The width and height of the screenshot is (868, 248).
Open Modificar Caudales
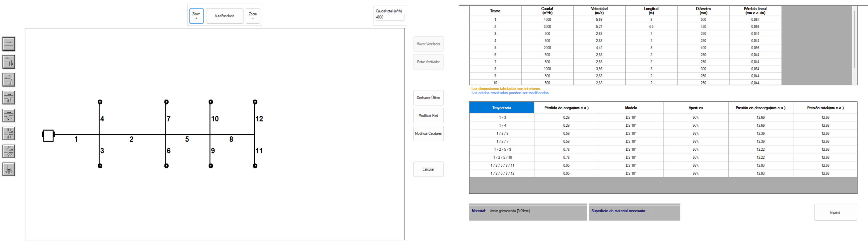tap(428, 134)
